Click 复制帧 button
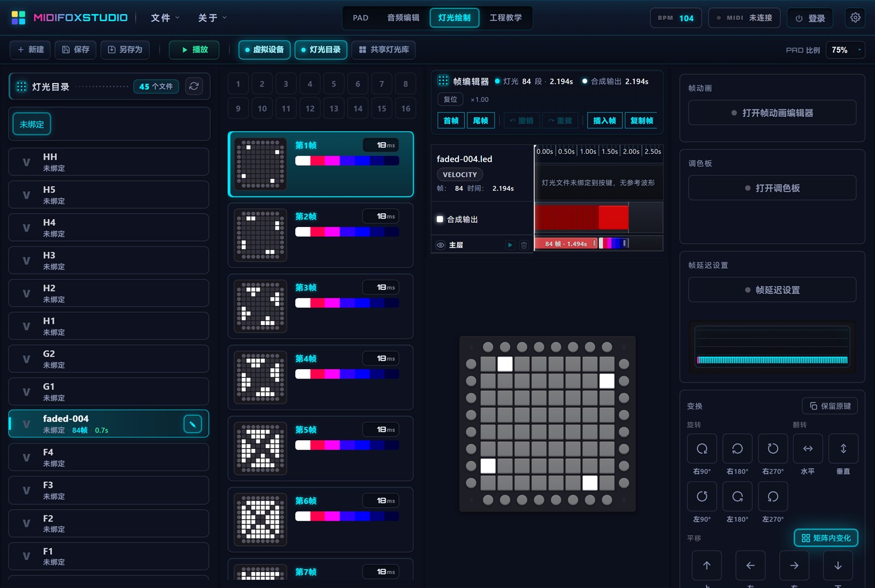875x588 pixels. tap(641, 120)
